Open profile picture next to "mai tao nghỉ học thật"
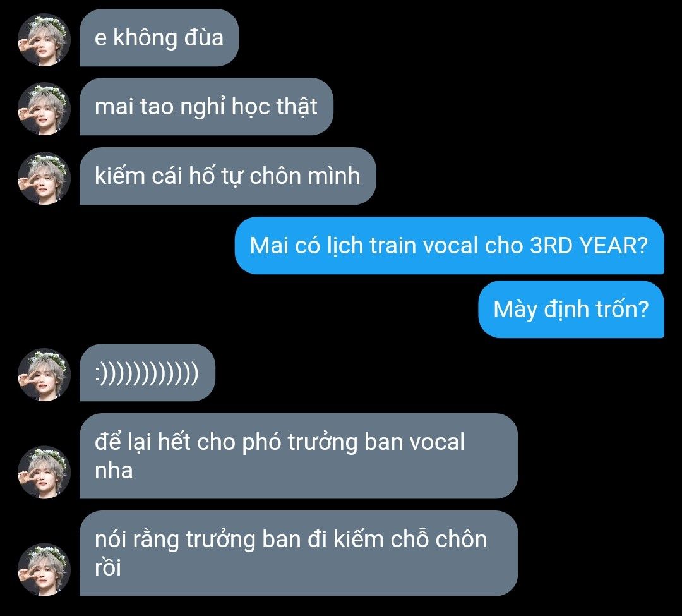This screenshot has width=682, height=616. [x=44, y=109]
